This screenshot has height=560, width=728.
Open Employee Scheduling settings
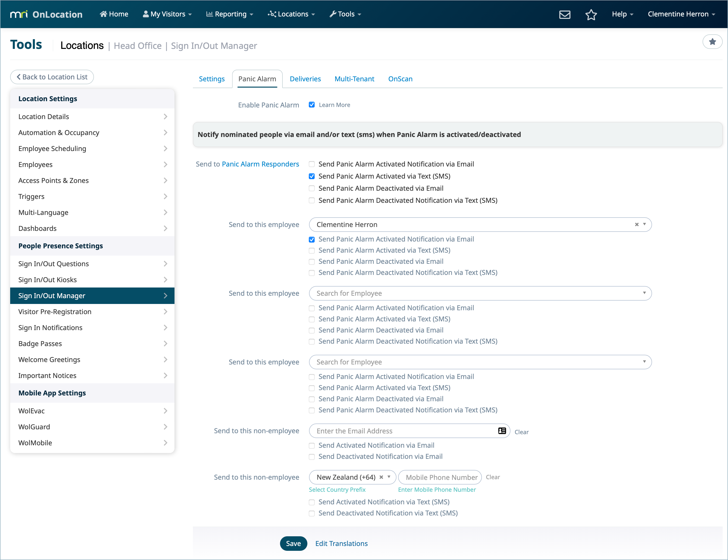(92, 149)
